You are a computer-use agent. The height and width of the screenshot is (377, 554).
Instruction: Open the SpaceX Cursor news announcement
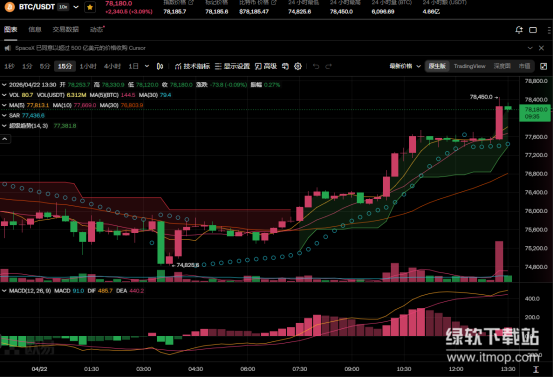pos(80,48)
